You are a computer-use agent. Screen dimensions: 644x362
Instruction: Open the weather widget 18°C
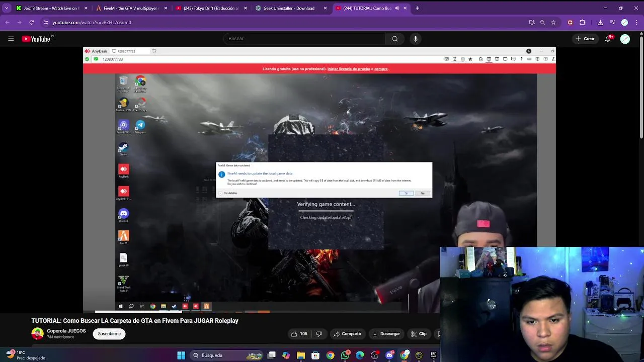[x=26, y=355]
